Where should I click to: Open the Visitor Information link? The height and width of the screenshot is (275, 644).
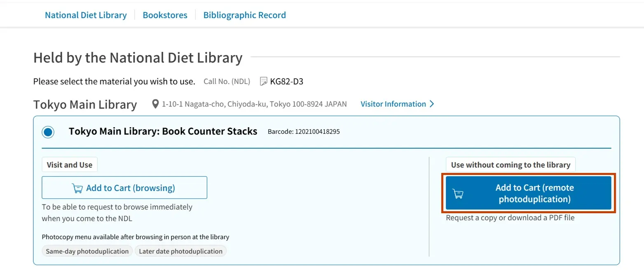tap(393, 104)
